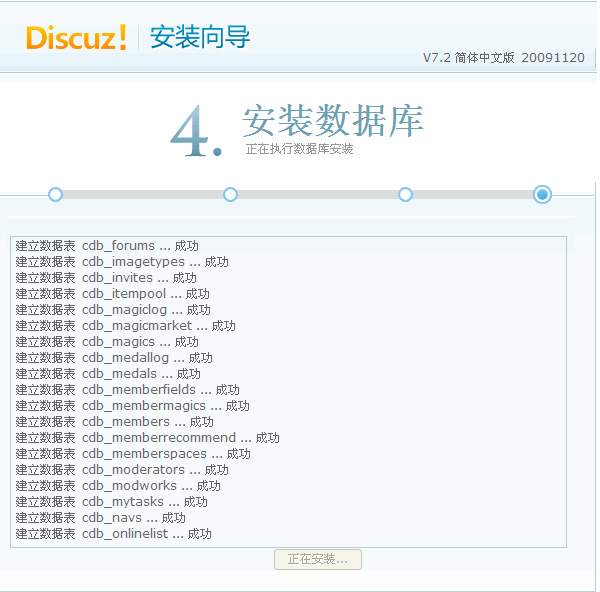600x592 pixels.
Task: Click the progress bar between steps two and three
Action: 318,194
